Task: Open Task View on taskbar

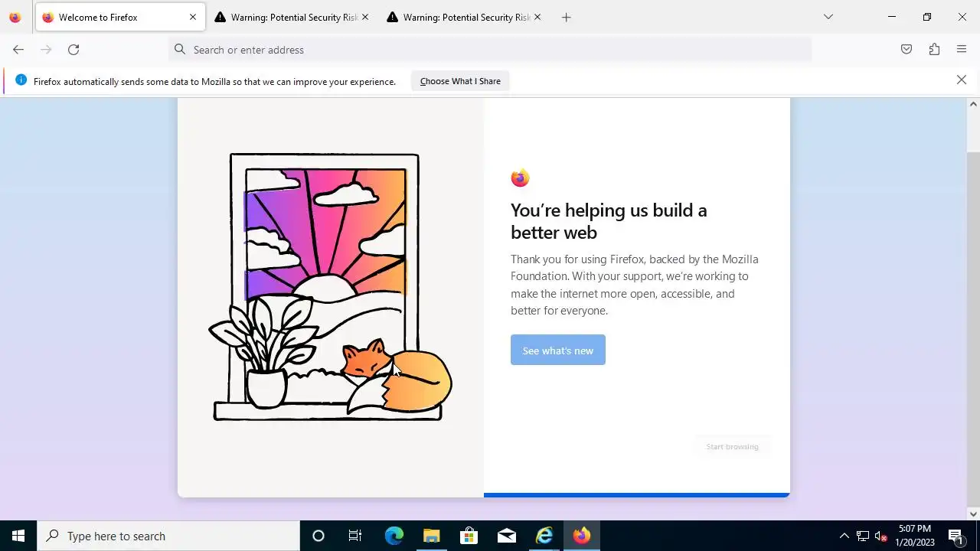Action: coord(355,536)
